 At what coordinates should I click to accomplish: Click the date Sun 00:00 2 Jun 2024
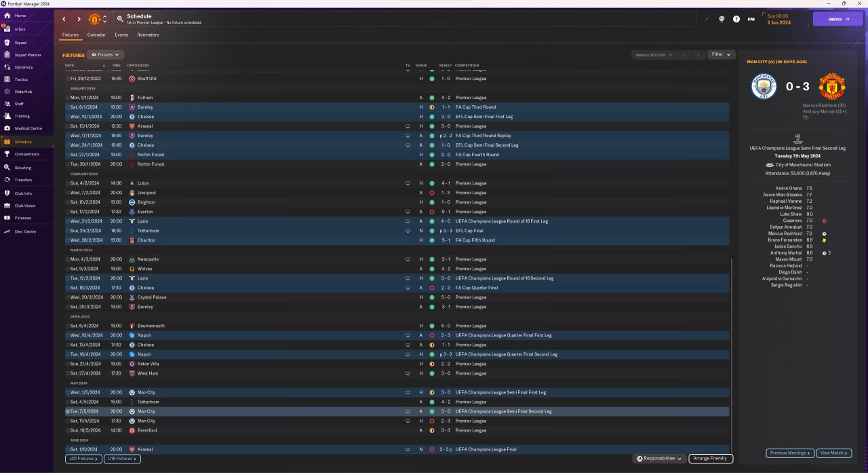[778, 19]
